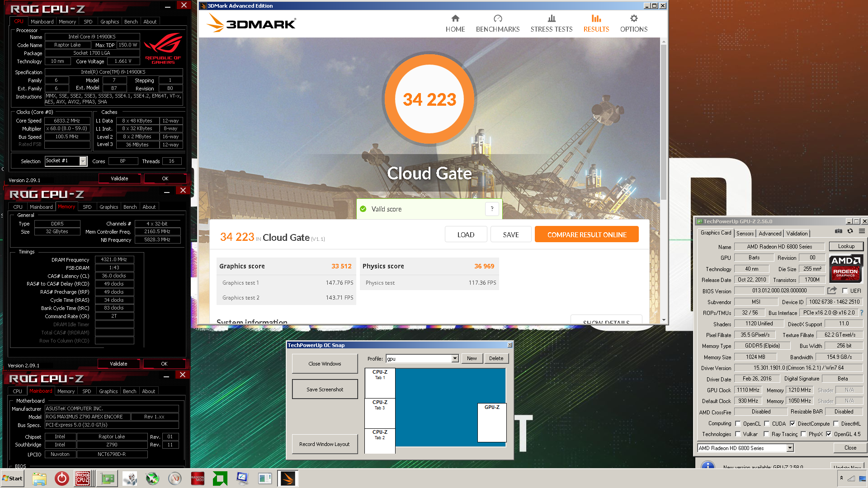This screenshot has width=868, height=488.
Task: Open Bench tab in middle CPU-Z window
Action: click(x=130, y=207)
